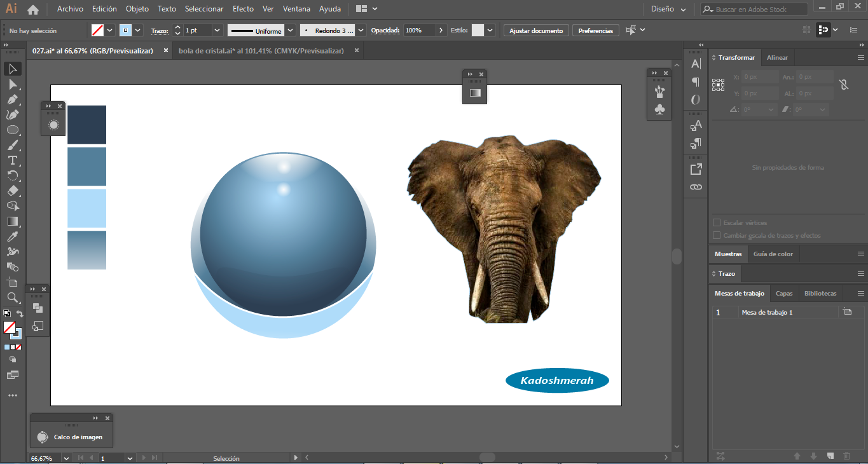Select the Eyedropper tool
868x464 pixels.
(x=13, y=236)
